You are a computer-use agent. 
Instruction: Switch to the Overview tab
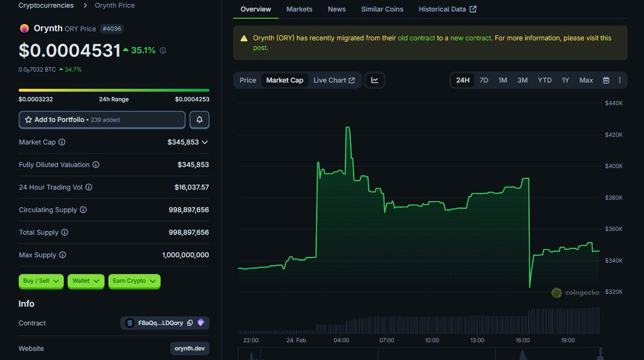256,9
